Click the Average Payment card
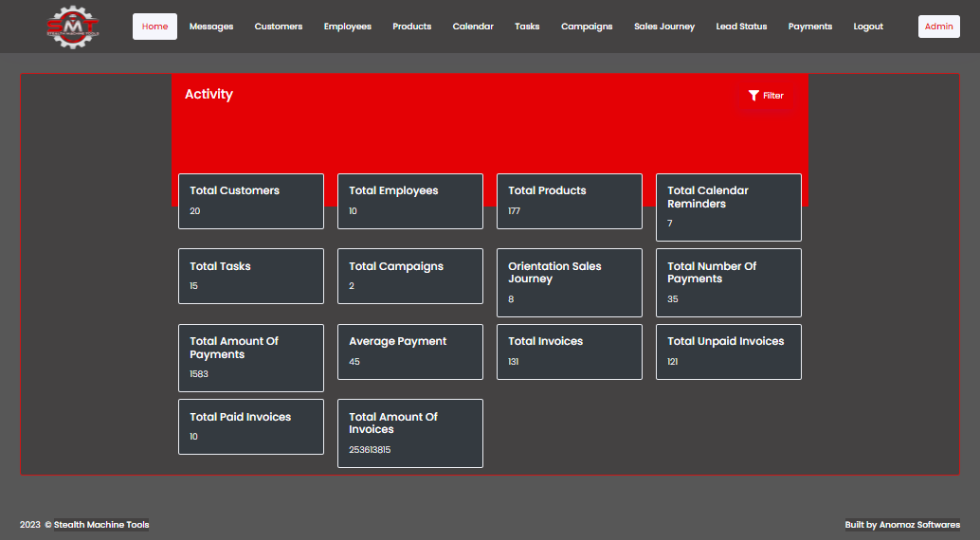The width and height of the screenshot is (980, 540). (x=410, y=351)
